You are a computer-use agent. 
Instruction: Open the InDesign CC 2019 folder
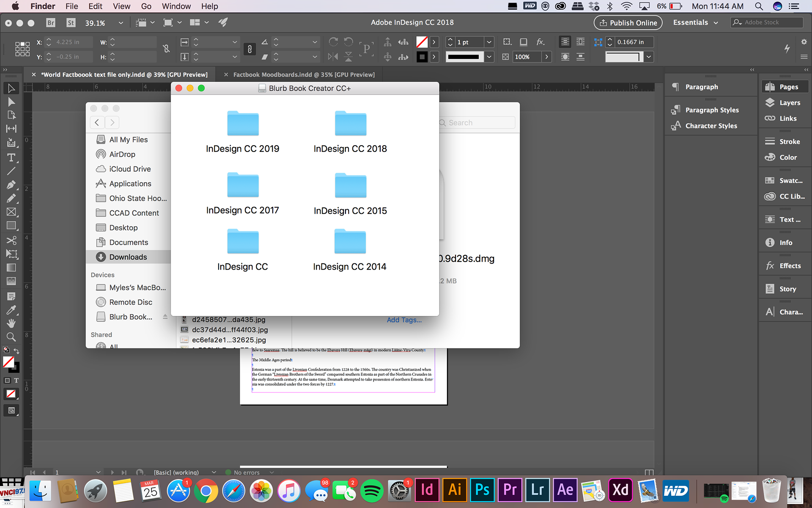(x=243, y=132)
